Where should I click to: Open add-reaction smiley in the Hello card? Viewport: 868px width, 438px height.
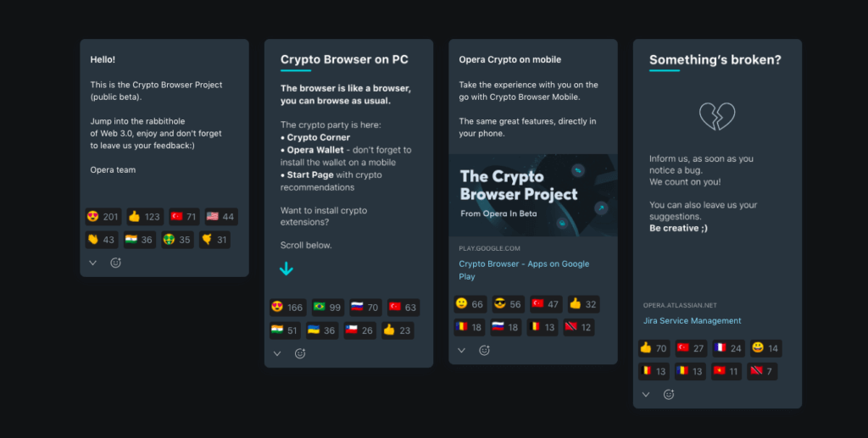point(116,263)
